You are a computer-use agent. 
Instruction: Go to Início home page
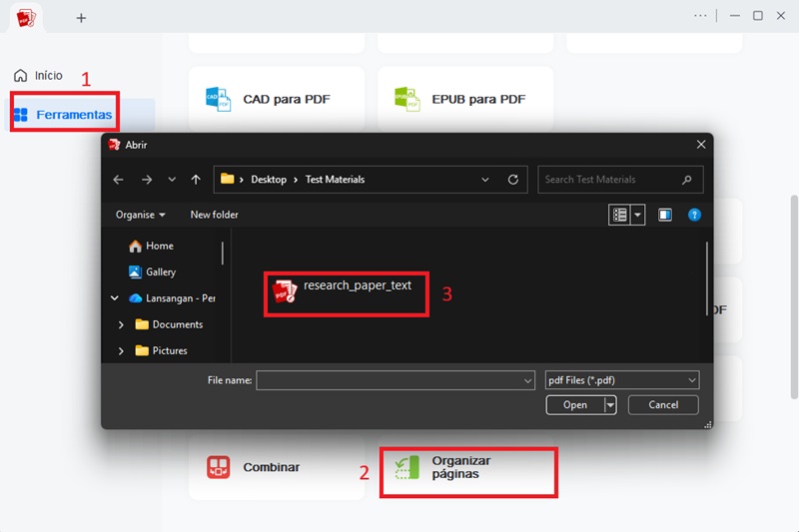click(38, 75)
